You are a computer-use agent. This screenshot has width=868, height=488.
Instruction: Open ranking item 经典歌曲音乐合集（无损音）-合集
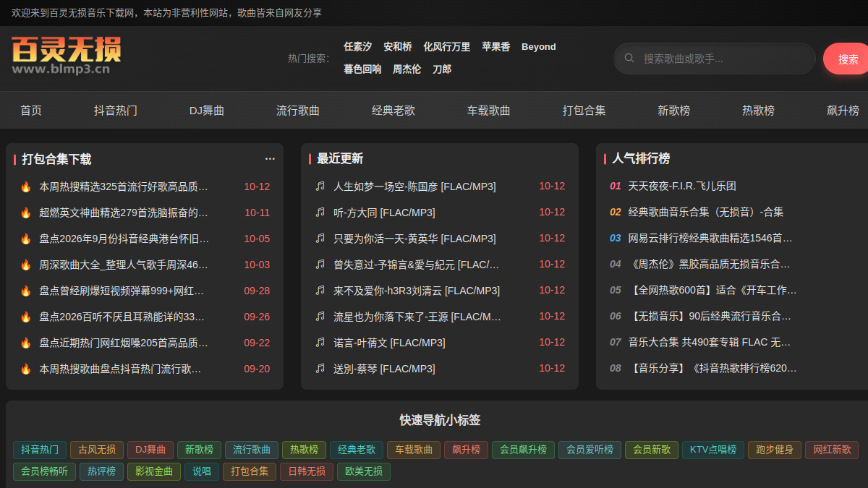(706, 212)
